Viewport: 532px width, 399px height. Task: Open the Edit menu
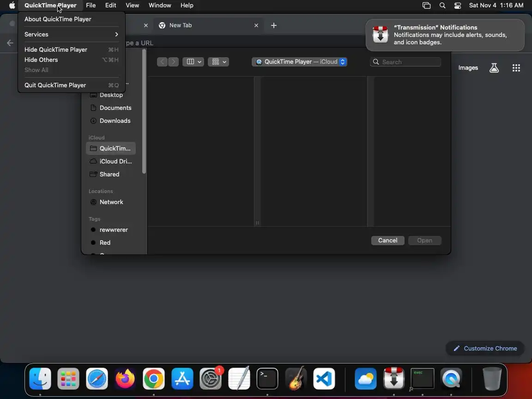click(111, 6)
